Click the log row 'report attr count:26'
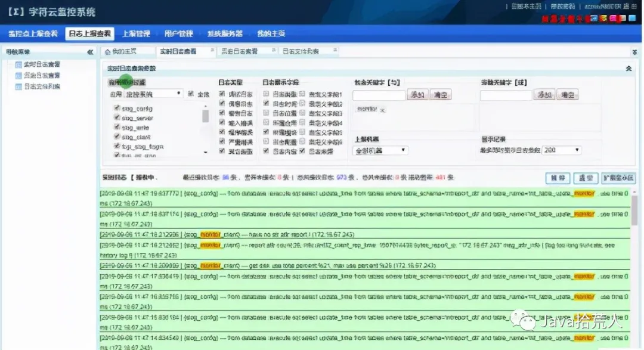Image resolution: width=644 pixels, height=350 pixels. click(365, 250)
